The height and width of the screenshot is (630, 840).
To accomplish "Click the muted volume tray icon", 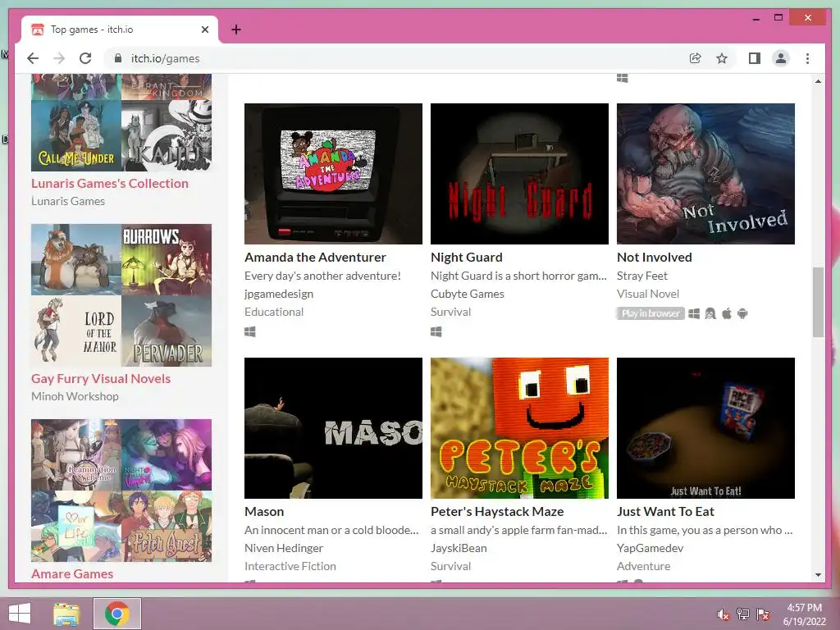I will (x=724, y=614).
